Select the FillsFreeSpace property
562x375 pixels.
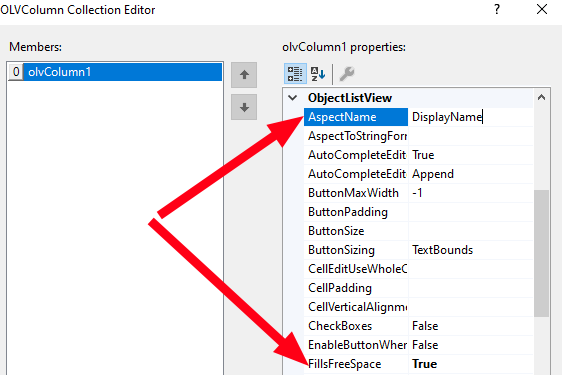pos(356,364)
